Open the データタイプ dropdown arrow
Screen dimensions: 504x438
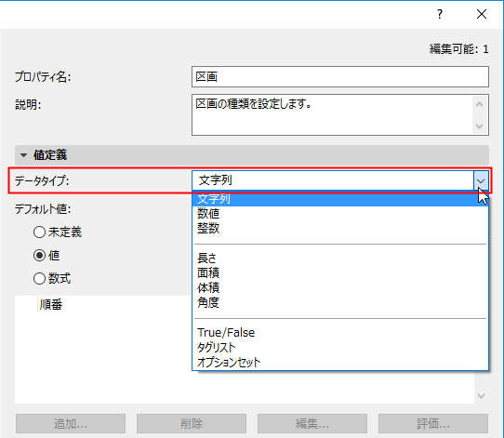481,181
